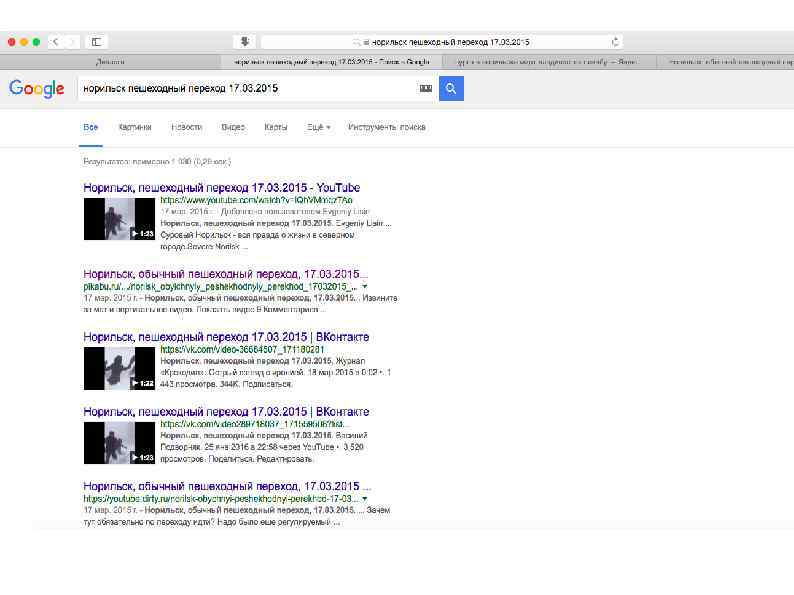This screenshot has width=794, height=595.
Task: Open the on-screen keyboard icon in search box
Action: pyautogui.click(x=426, y=88)
